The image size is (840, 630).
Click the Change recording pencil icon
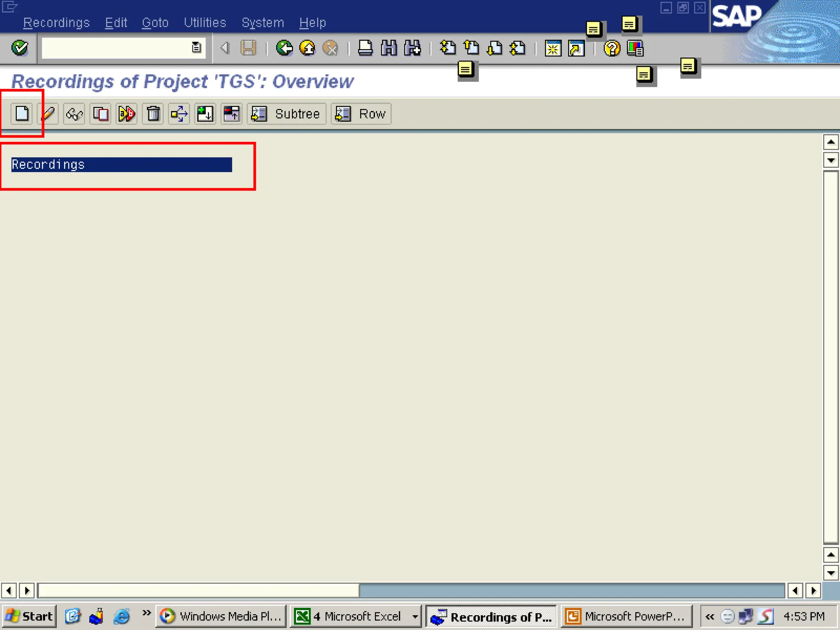48,114
